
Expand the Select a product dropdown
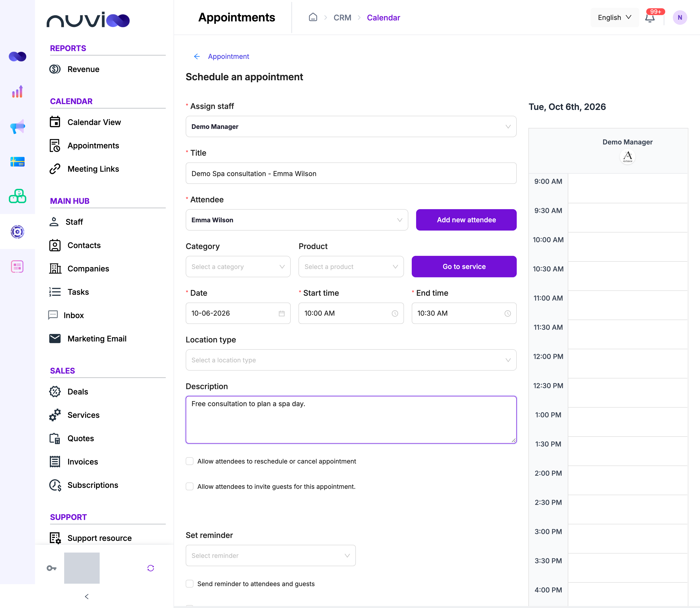coord(351,267)
